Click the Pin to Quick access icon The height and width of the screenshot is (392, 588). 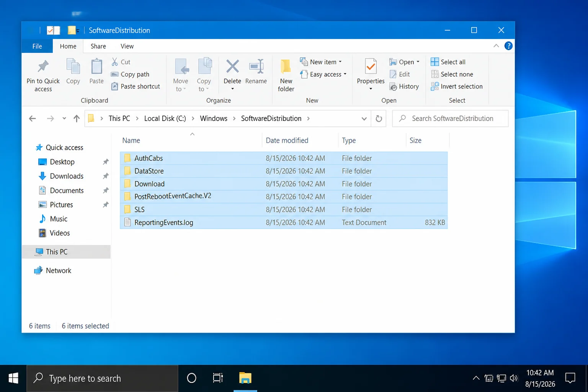43,67
